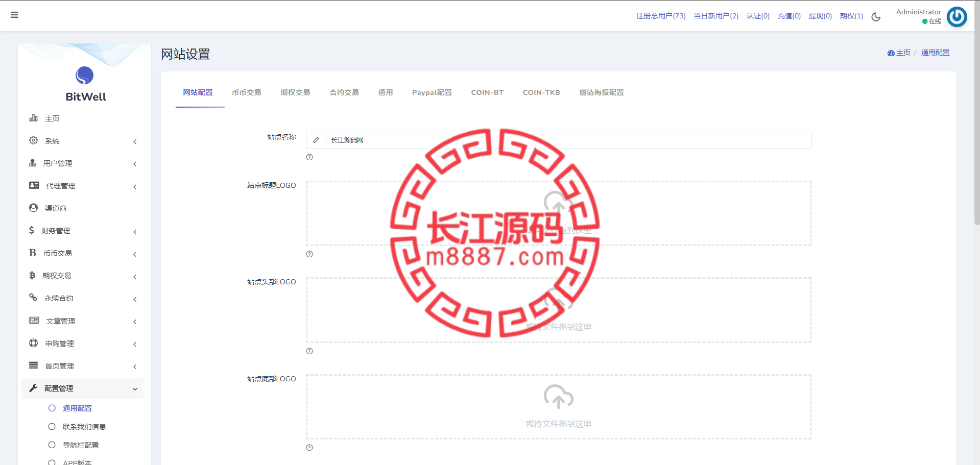Click the 渠道商 user circle icon
This screenshot has height=465, width=980.
pos(33,208)
